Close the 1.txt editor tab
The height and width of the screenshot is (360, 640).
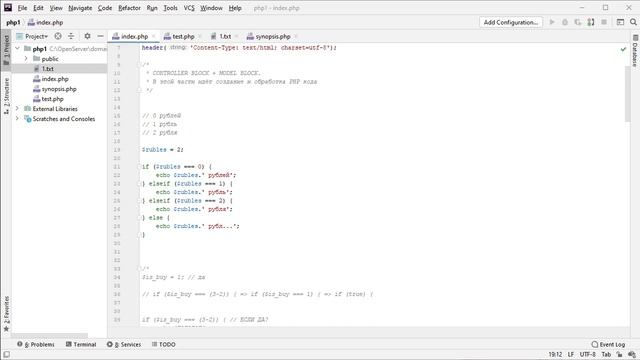237,36
